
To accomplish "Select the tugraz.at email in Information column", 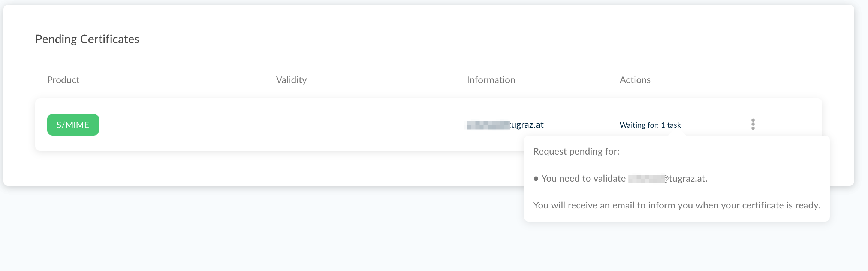I will click(504, 125).
